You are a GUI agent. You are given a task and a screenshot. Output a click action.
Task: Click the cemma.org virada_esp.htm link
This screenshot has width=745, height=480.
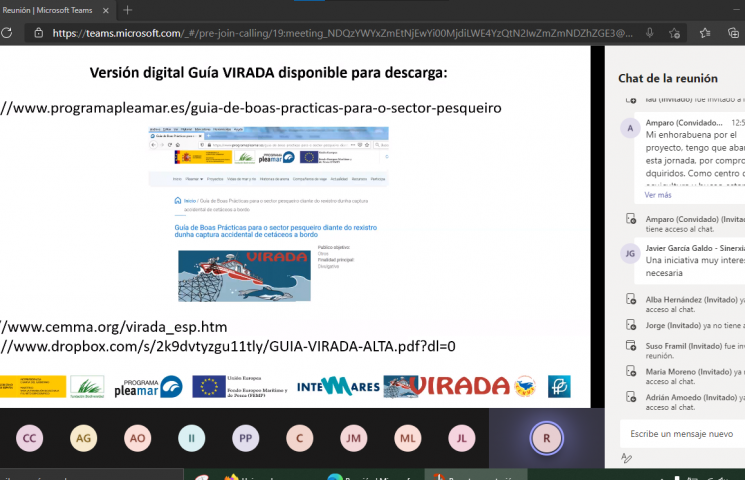coord(114,327)
